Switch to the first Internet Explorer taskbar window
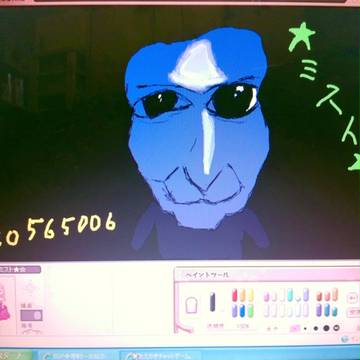 pyautogui.click(x=77, y=356)
